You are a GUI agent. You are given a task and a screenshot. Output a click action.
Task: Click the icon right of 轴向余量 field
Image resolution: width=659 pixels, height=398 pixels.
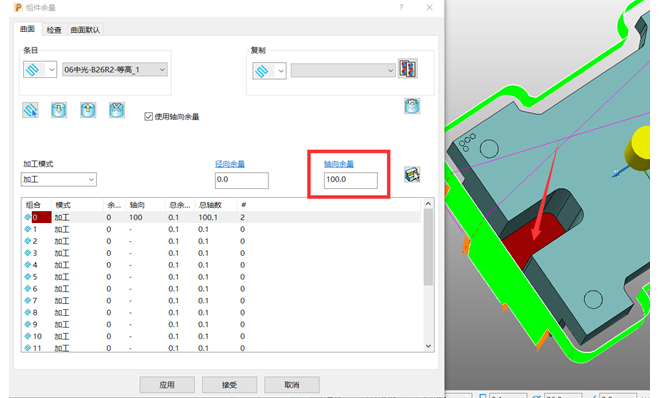(412, 174)
